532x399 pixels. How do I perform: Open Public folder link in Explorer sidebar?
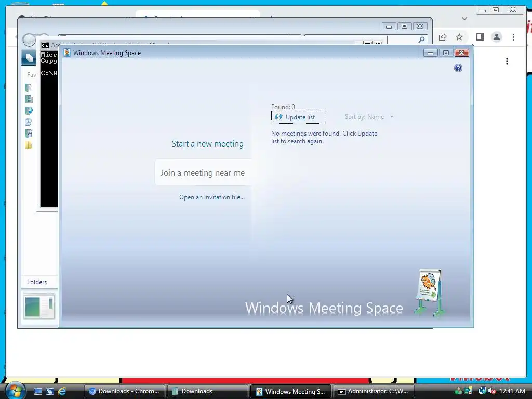pos(29,145)
